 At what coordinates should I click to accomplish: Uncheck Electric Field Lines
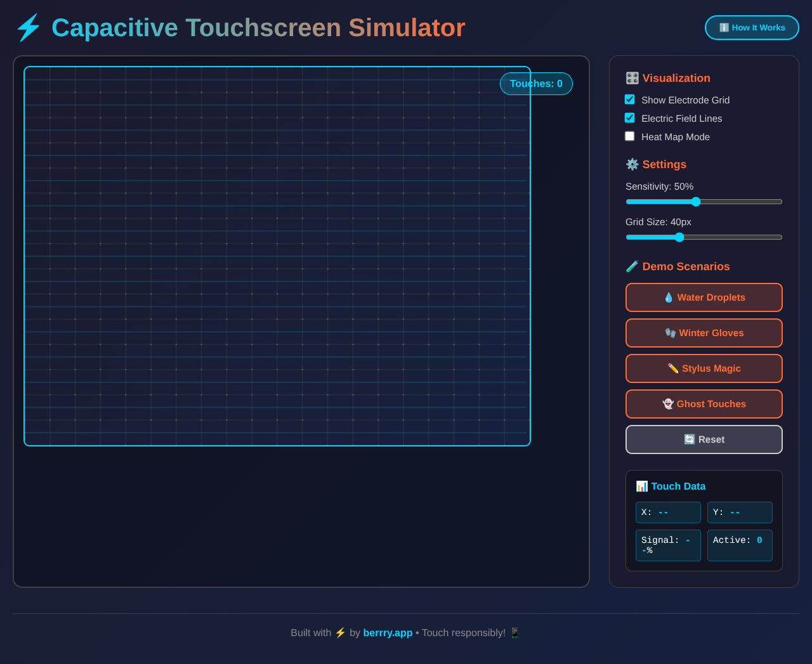coord(629,118)
